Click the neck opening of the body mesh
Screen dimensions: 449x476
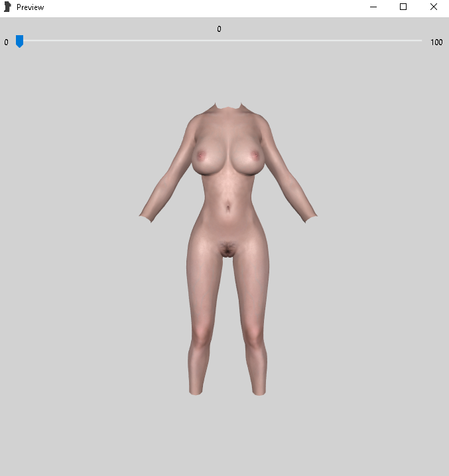click(228, 107)
